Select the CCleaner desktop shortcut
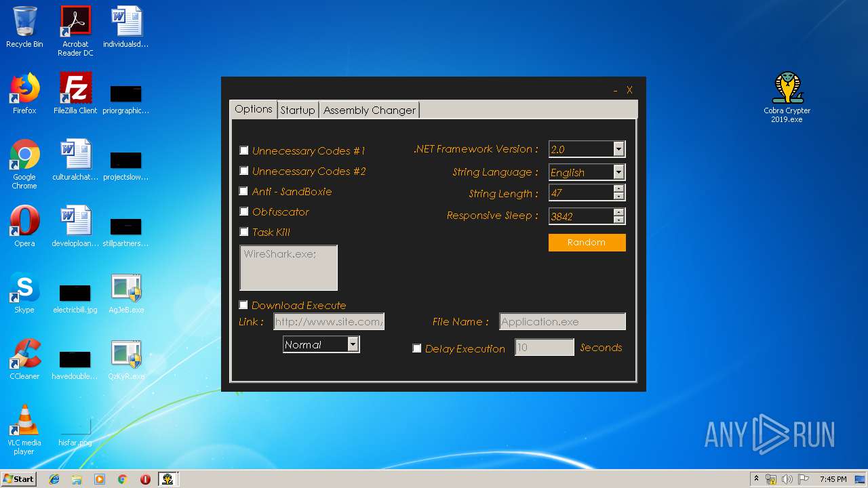This screenshot has width=868, height=488. point(24,359)
